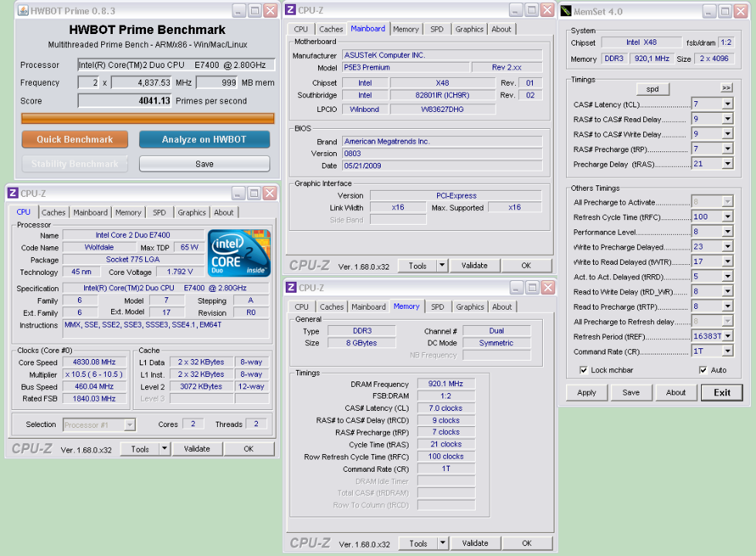The height and width of the screenshot is (556, 756).
Task: Click the MemSet fsb/dram 1:2 field
Action: [x=726, y=42]
